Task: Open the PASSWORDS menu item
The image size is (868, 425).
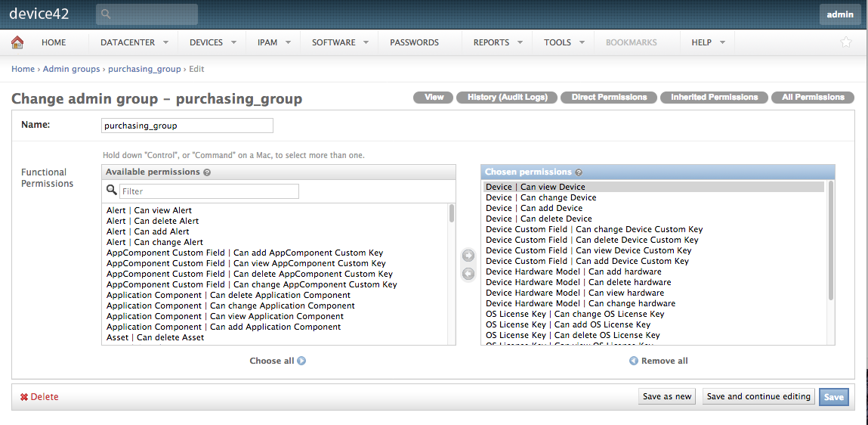Action: (x=415, y=42)
